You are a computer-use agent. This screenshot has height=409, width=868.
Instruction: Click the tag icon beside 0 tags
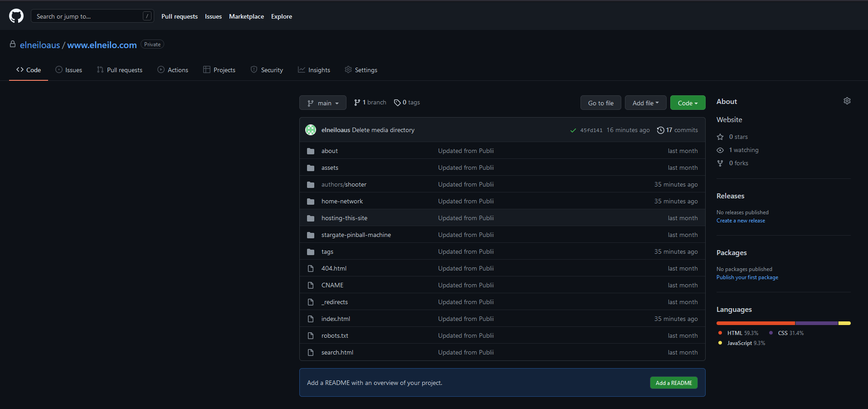pos(397,103)
